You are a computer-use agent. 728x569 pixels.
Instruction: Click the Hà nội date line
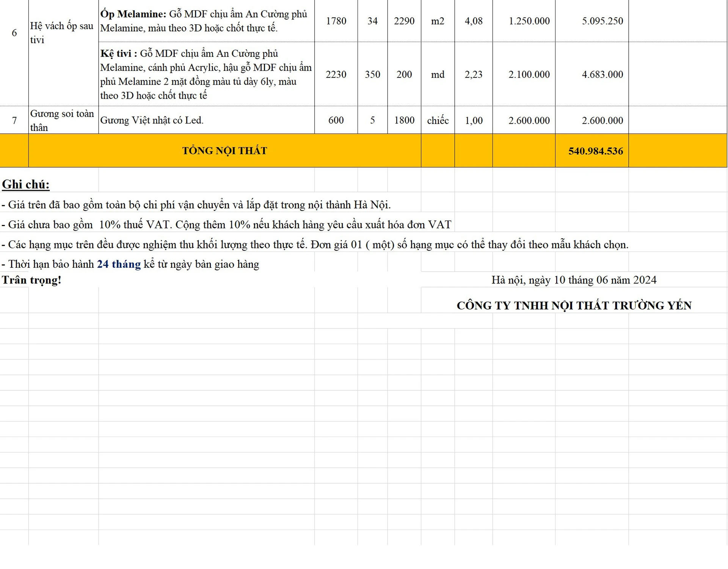pyautogui.click(x=574, y=280)
